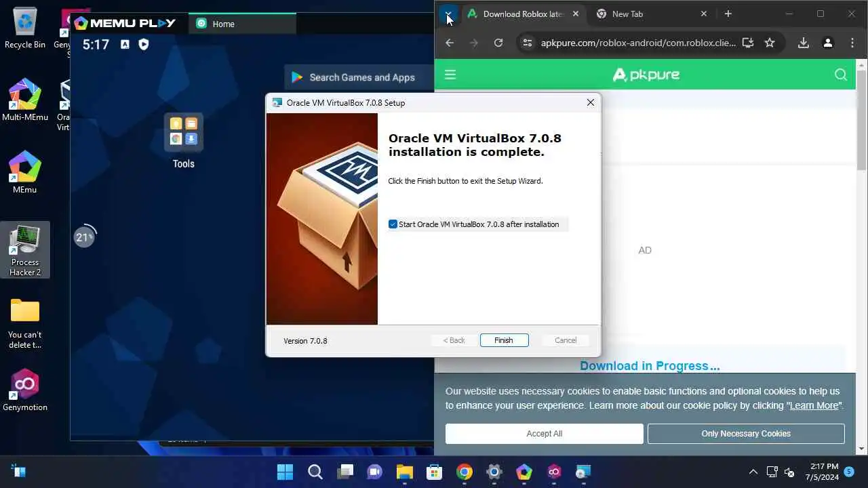Close the New Tab tab in Chrome

coord(703,14)
